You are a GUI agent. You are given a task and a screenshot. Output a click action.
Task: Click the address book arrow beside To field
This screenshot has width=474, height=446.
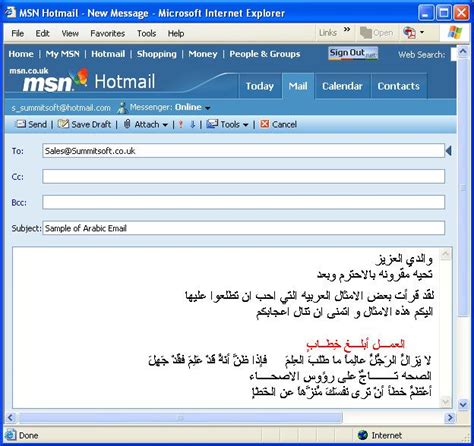pos(449,151)
